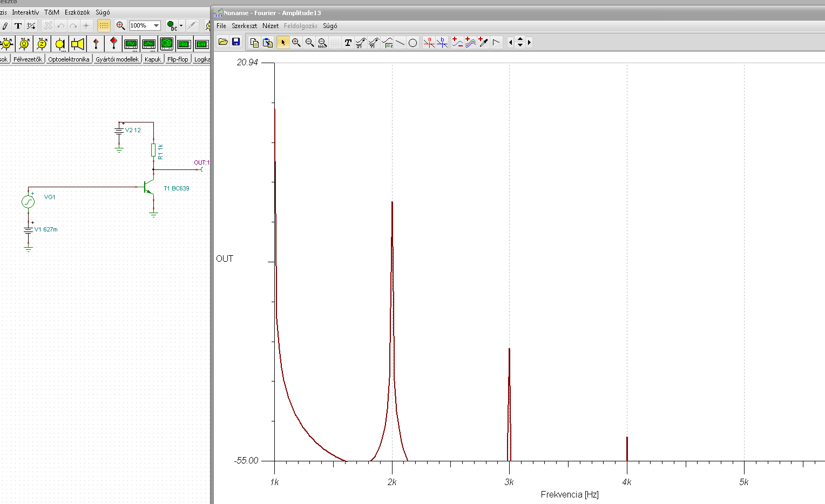
Task: Open the Interaktív menu in schematic editor
Action: pos(25,12)
